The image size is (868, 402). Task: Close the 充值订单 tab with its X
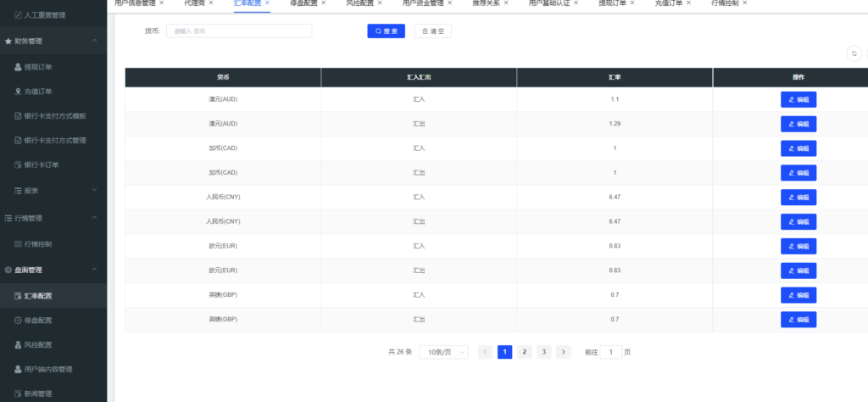click(688, 3)
